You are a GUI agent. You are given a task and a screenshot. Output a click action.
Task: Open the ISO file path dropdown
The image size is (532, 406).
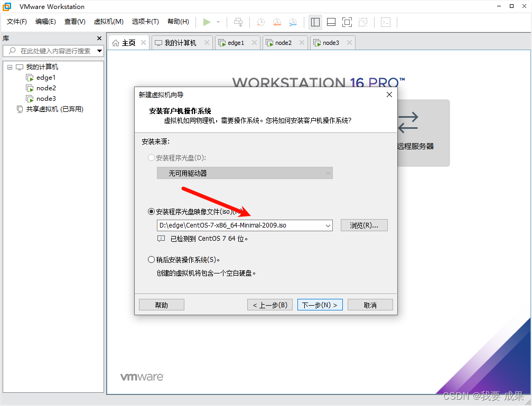click(x=329, y=225)
